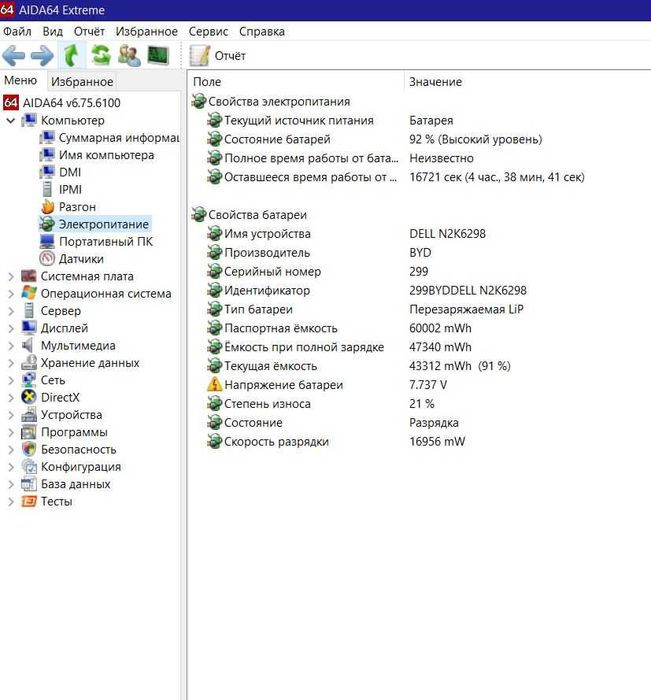Open the Справка menu
The height and width of the screenshot is (700, 651).
tap(262, 32)
